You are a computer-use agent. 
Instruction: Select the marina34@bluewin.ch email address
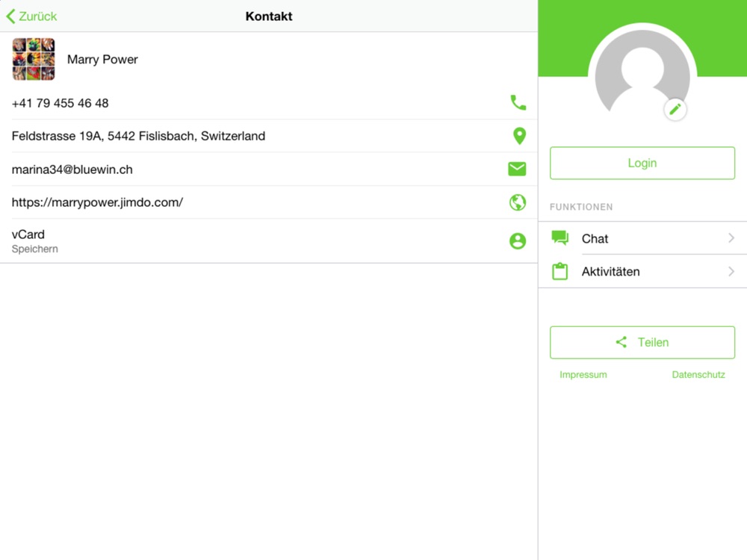coord(72,169)
